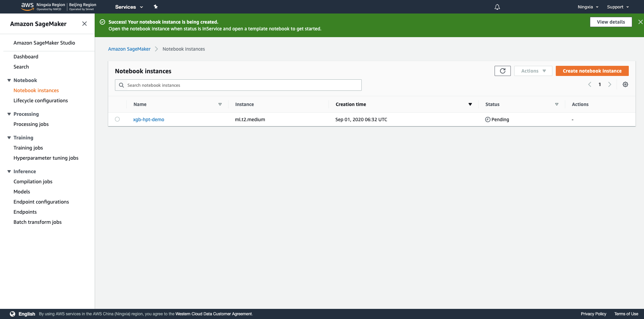Screen dimensions: 644x319
Task: Select Notebook instances in sidebar
Action: (x=36, y=90)
